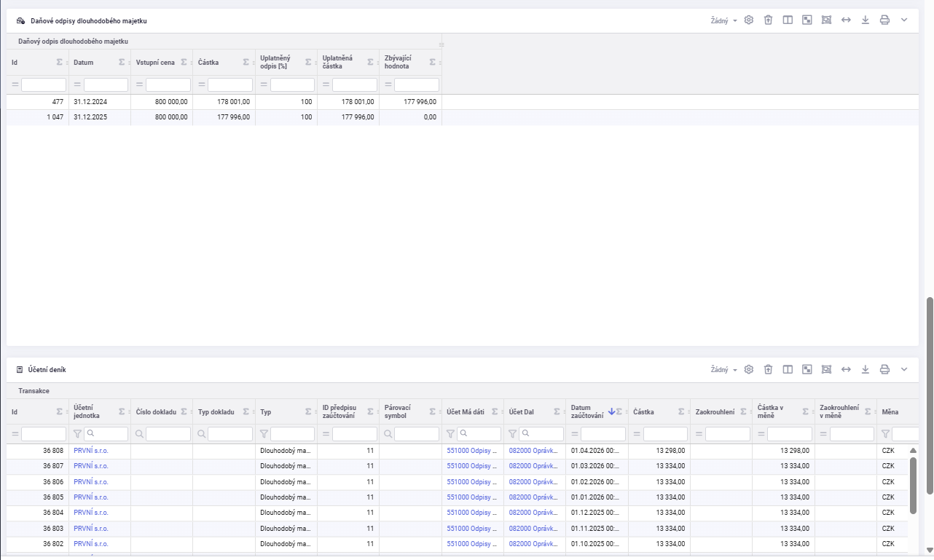This screenshot has height=560, width=934.
Task: Click descending sort arrow on Datum zaúčtování
Action: 611,412
